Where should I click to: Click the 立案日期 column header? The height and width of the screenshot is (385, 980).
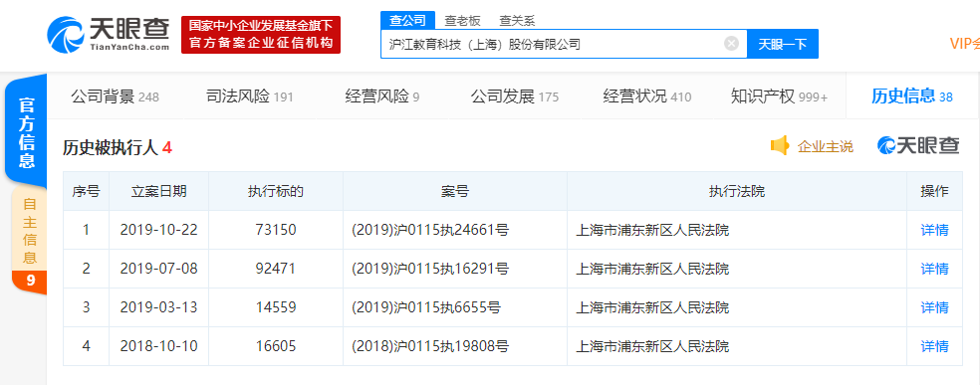158,192
